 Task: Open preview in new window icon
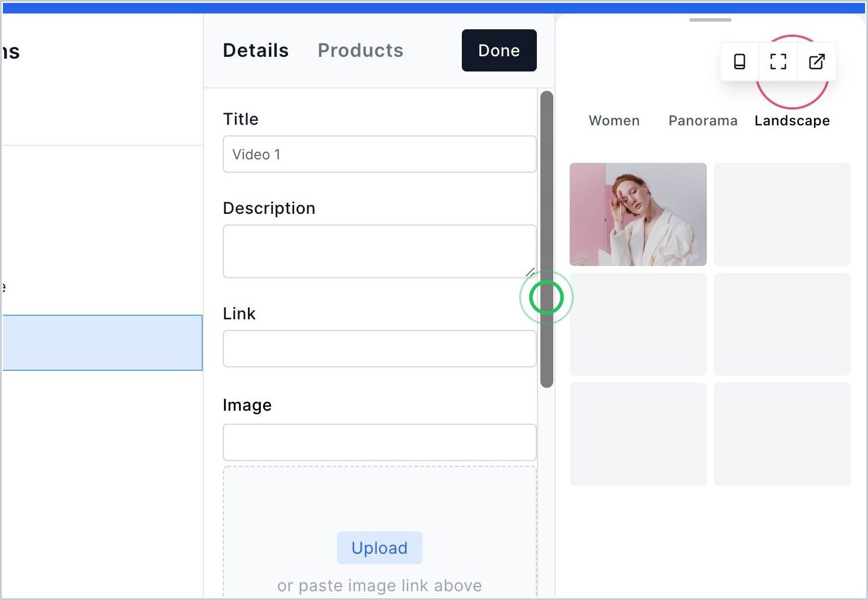816,62
